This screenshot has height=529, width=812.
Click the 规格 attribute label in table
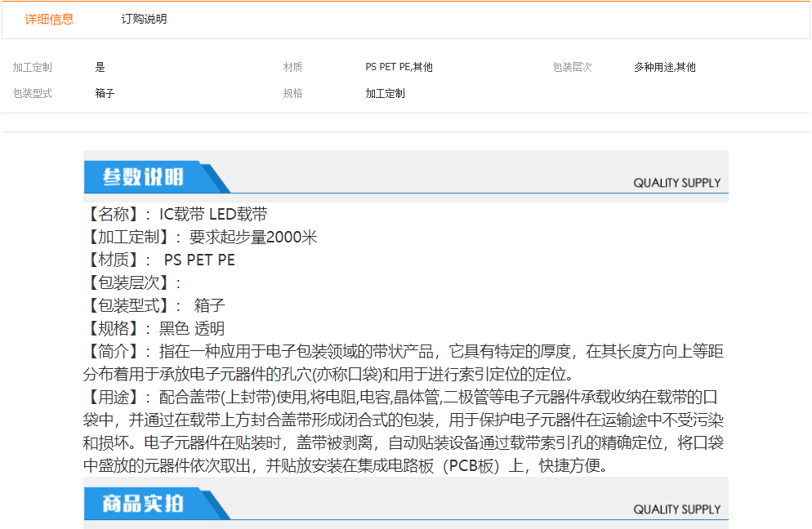point(292,93)
